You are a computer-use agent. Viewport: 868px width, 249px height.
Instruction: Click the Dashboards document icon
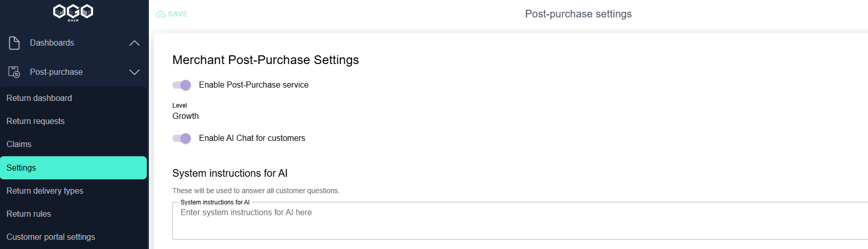pos(14,43)
